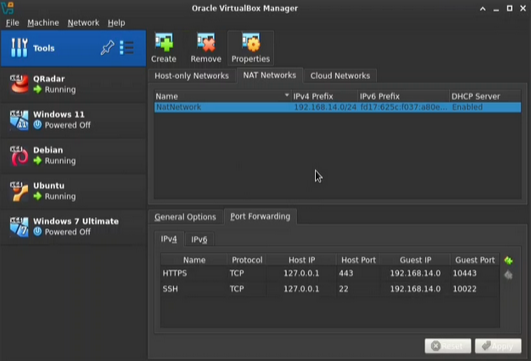Viewport: 531px width, 361px height.
Task: Select the Debian virtual machine
Action: tap(73, 155)
